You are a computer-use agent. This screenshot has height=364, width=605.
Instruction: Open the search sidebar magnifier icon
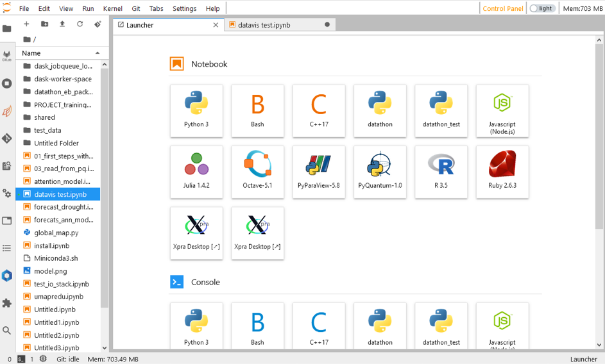7,331
